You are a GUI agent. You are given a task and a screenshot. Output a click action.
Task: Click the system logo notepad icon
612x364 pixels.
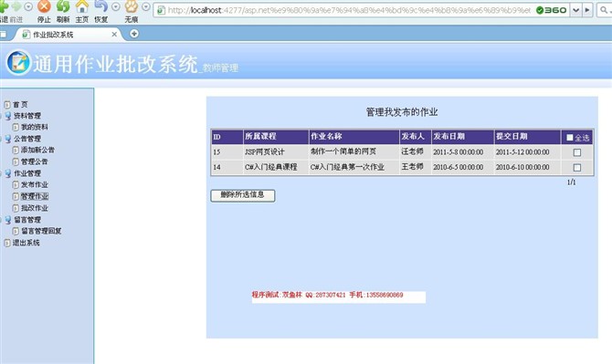point(18,62)
